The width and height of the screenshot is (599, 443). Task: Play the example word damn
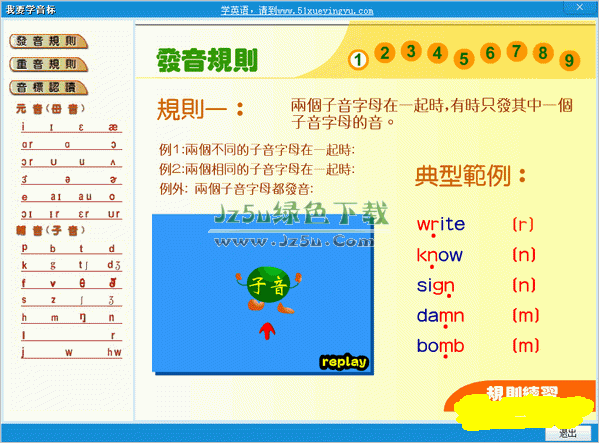point(440,316)
